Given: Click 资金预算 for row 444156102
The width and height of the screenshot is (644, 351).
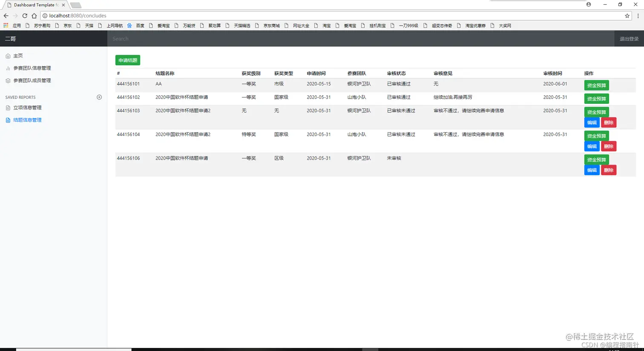Looking at the screenshot, I should pos(596,99).
